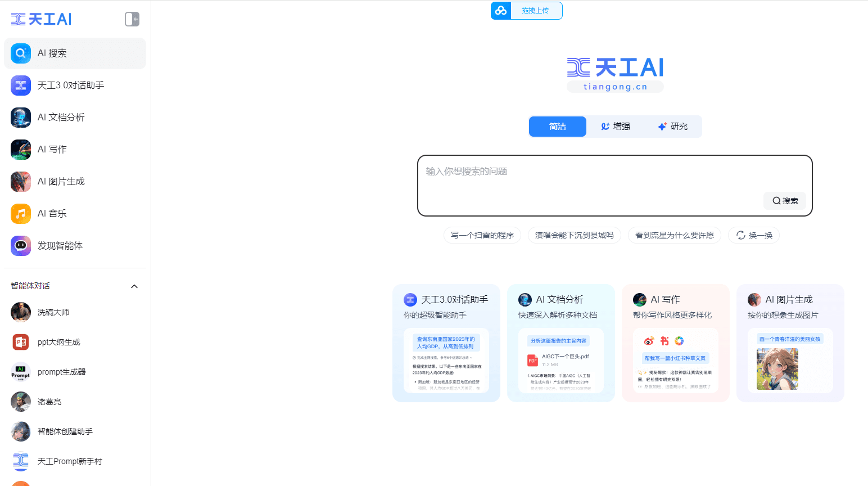Open the 发现智能体 robot icon
868x486 pixels.
pyautogui.click(x=21, y=246)
